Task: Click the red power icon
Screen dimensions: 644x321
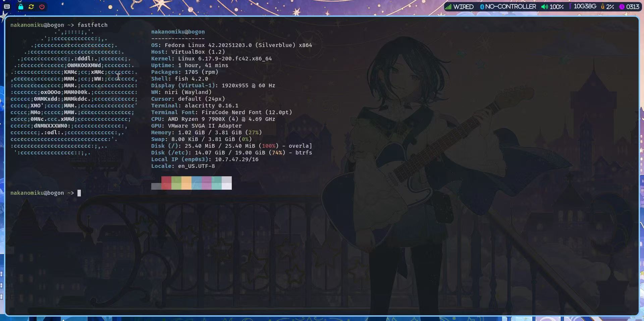Action: pyautogui.click(x=42, y=7)
